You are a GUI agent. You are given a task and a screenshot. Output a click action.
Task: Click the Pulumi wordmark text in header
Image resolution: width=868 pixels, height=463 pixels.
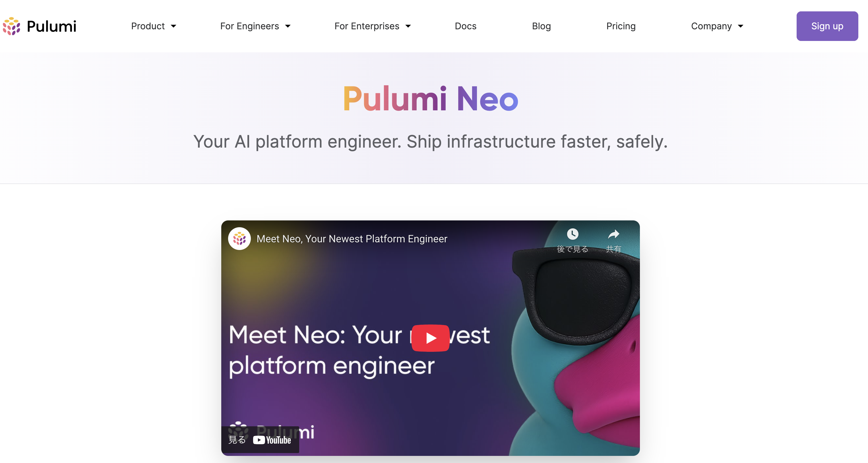[51, 27]
